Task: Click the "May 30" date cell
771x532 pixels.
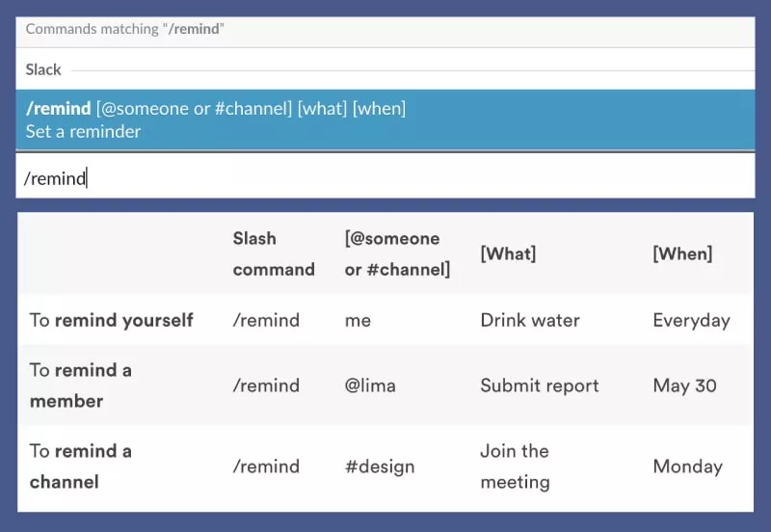Action: [x=684, y=386]
